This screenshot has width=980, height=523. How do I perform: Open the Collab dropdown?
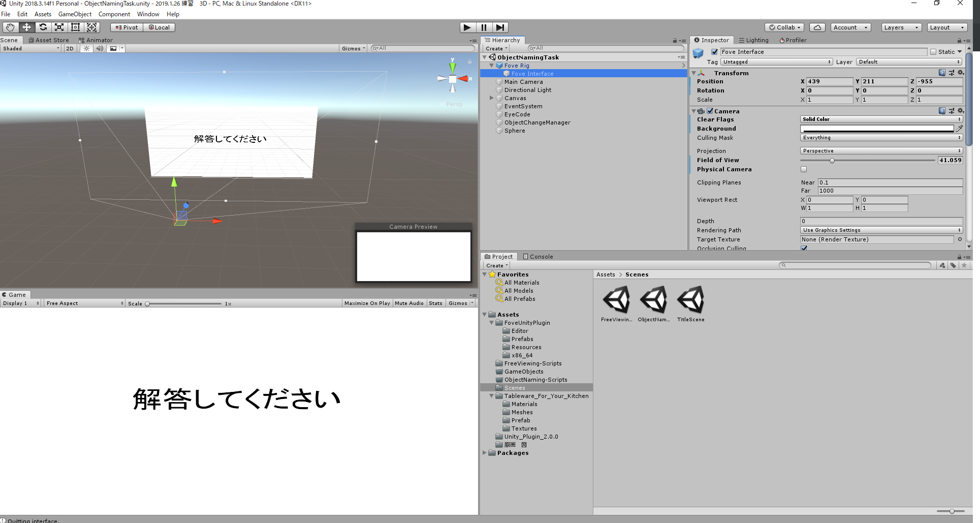click(x=784, y=27)
